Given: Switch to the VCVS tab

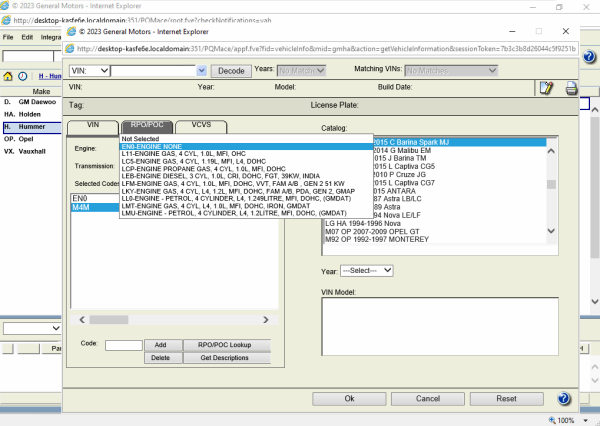Looking at the screenshot, I should [201, 126].
